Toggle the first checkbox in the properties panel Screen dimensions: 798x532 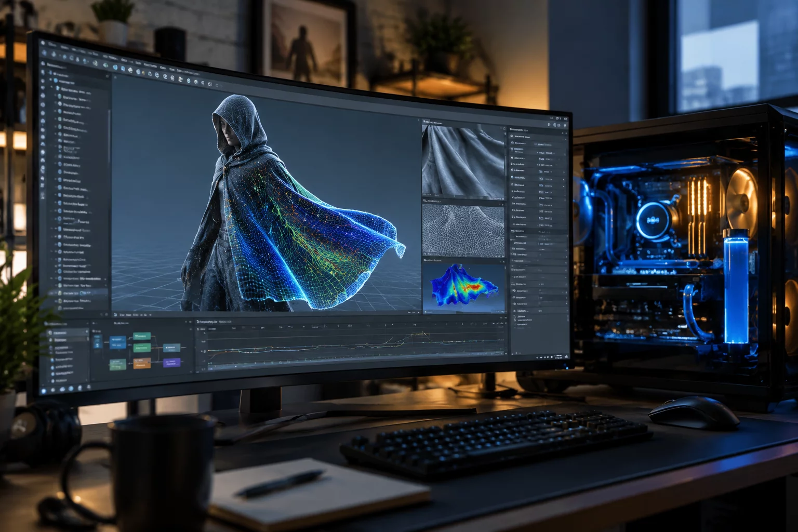[x=512, y=136]
